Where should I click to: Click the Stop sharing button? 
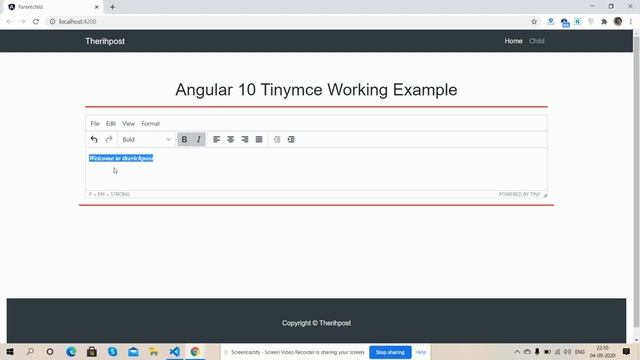(x=390, y=352)
